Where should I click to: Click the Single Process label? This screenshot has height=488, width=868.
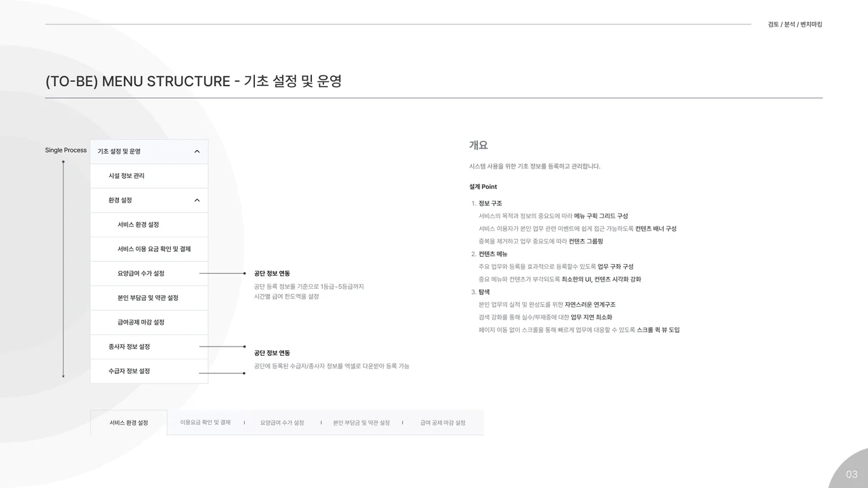pos(66,151)
